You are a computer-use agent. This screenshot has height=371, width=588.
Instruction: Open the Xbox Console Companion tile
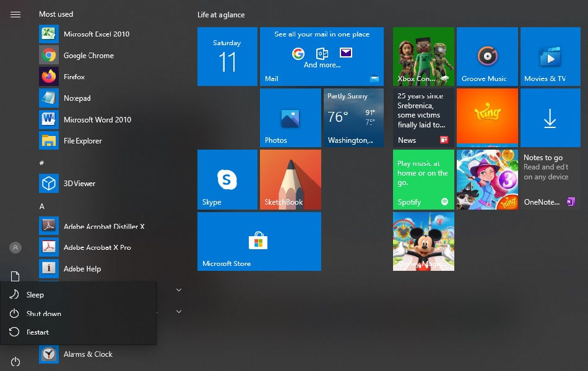coord(423,57)
